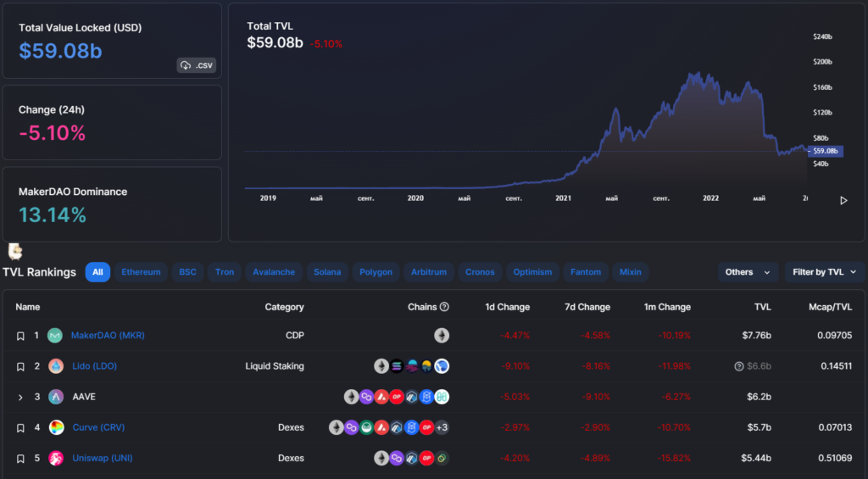Open the Others chains dropdown
Screen dimensions: 868x479
point(747,272)
